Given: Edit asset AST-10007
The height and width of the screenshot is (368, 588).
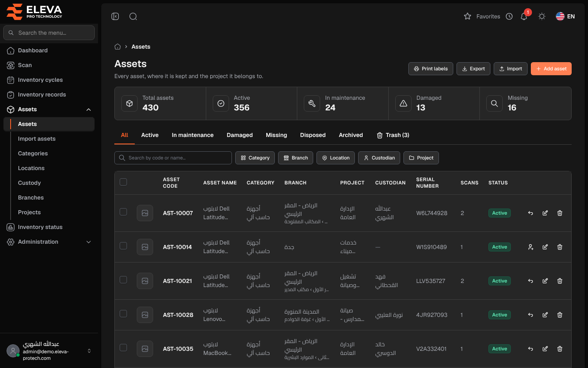Looking at the screenshot, I should 545,213.
